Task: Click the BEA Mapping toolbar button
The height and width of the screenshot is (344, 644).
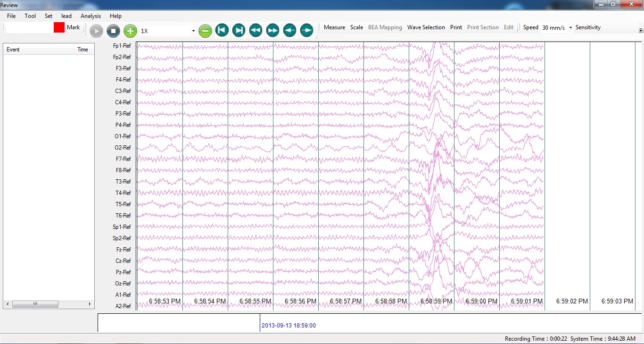Action: [x=385, y=27]
